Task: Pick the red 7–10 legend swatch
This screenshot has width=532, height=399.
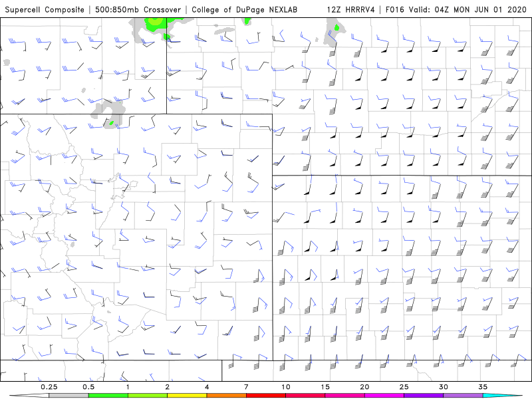Action: point(266,396)
